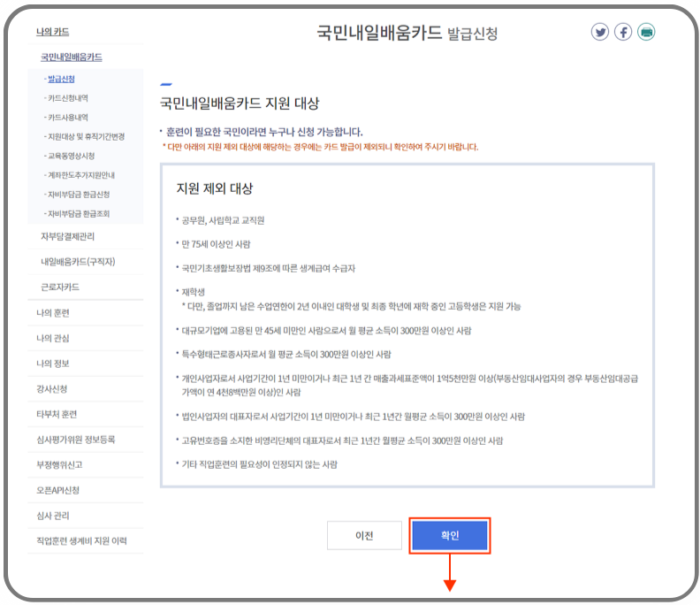The height and width of the screenshot is (605, 700).
Task: Open 나의 정보 sidebar menu
Action: (x=53, y=364)
